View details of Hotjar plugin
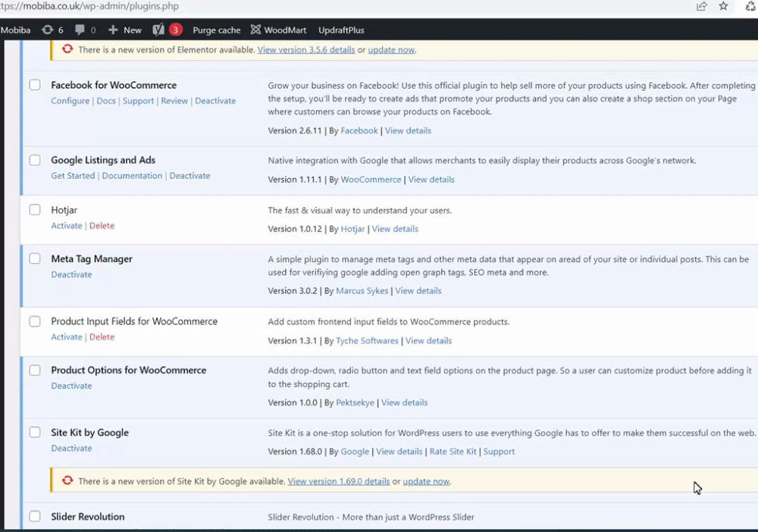The width and height of the screenshot is (758, 532). click(395, 229)
